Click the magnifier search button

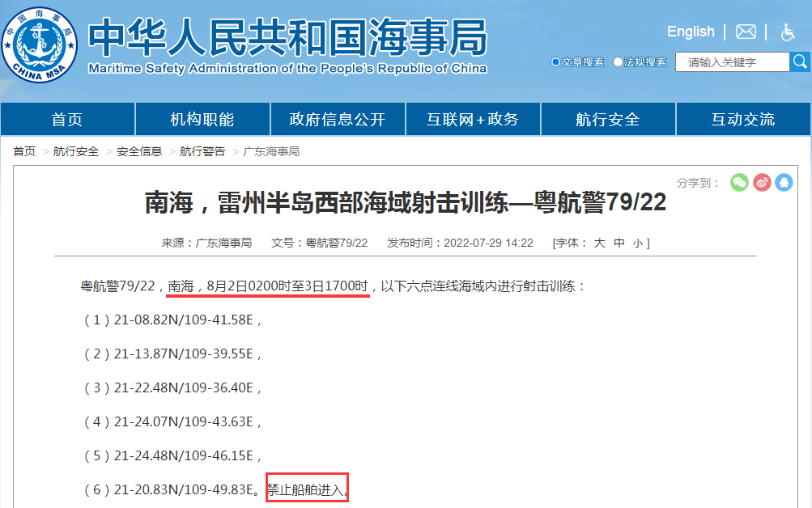point(800,61)
